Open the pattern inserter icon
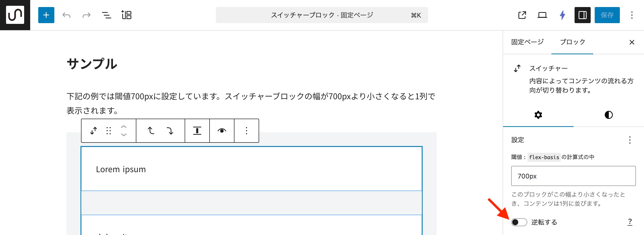This screenshot has width=644, height=235. point(126,15)
